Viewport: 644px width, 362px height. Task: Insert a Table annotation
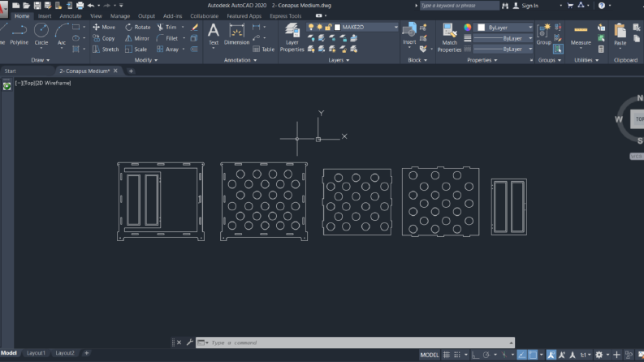tap(263, 50)
